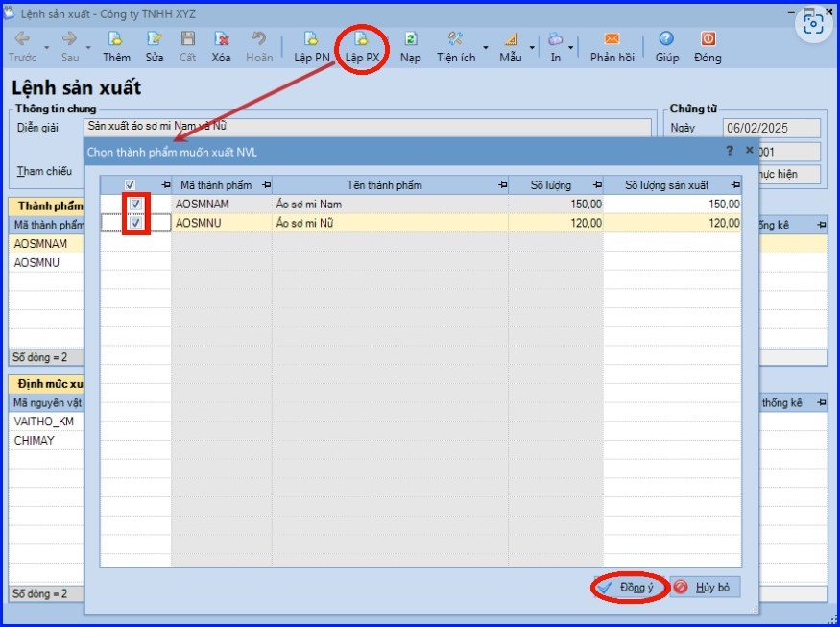Uncheck the AOSMNU row checkbox
Image resolution: width=840 pixels, height=627 pixels.
[136, 223]
